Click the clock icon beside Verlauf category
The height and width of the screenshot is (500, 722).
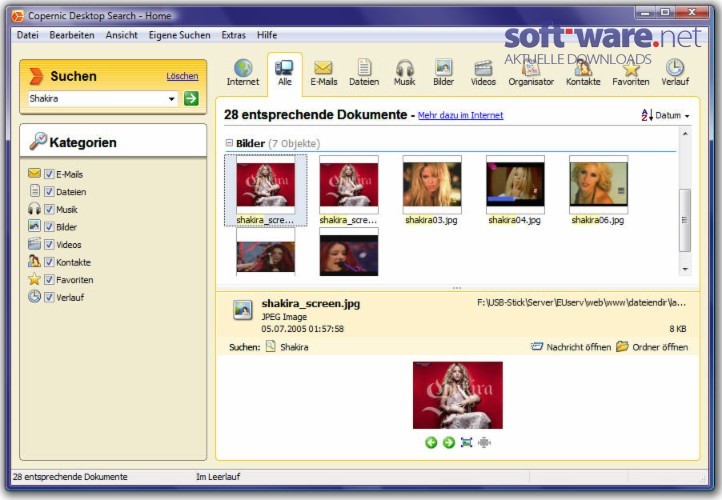(x=34, y=296)
